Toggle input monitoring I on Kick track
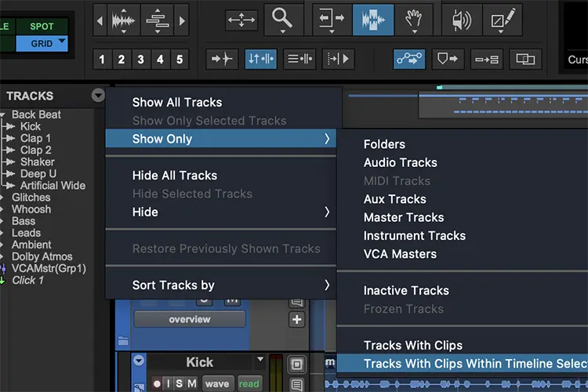The height and width of the screenshot is (392, 588). coord(168,383)
